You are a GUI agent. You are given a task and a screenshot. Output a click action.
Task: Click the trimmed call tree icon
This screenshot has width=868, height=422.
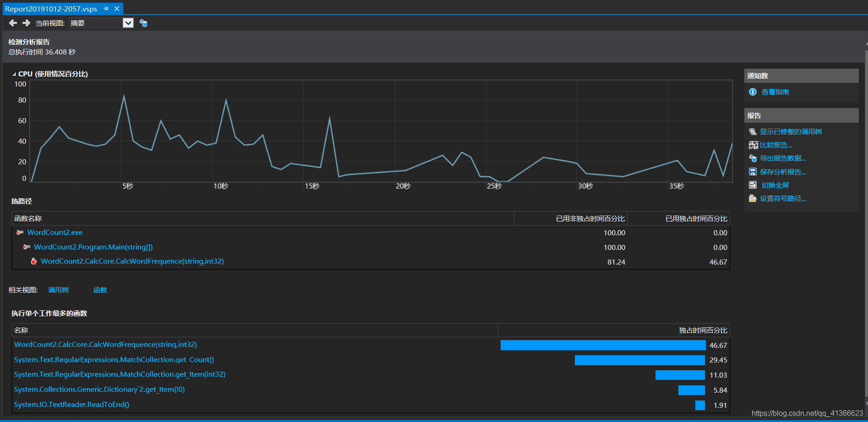point(753,132)
